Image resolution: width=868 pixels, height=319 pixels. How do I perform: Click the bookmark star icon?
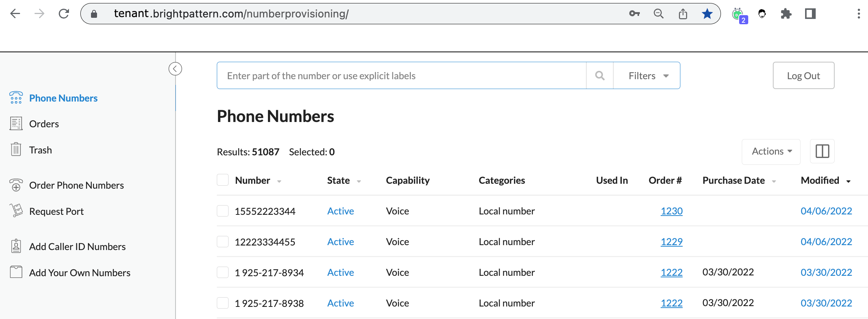click(707, 14)
